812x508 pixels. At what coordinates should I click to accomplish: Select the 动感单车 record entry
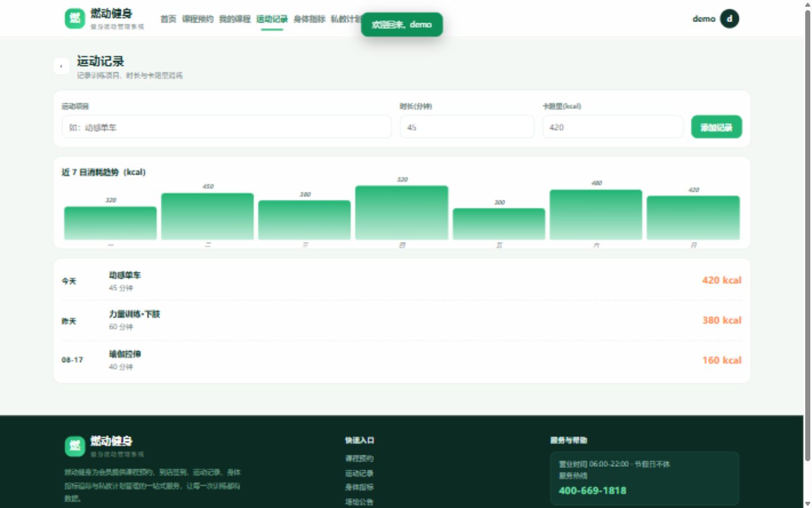pos(401,281)
